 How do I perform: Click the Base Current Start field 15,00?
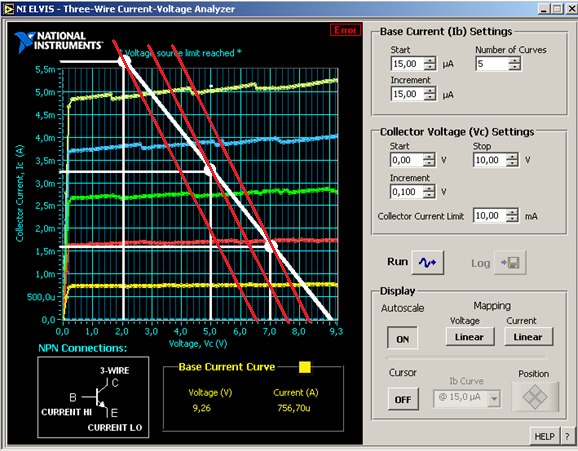[x=407, y=64]
